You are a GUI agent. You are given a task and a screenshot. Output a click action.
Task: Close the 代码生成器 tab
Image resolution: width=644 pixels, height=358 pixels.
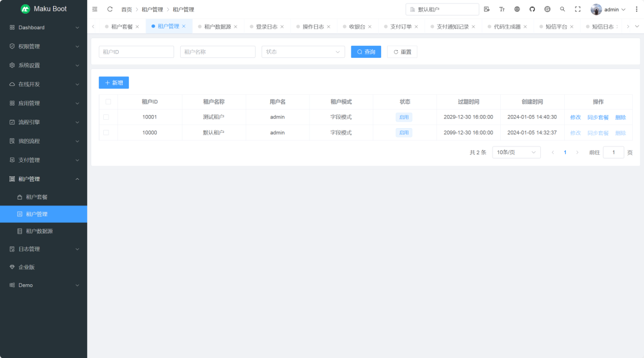point(525,27)
